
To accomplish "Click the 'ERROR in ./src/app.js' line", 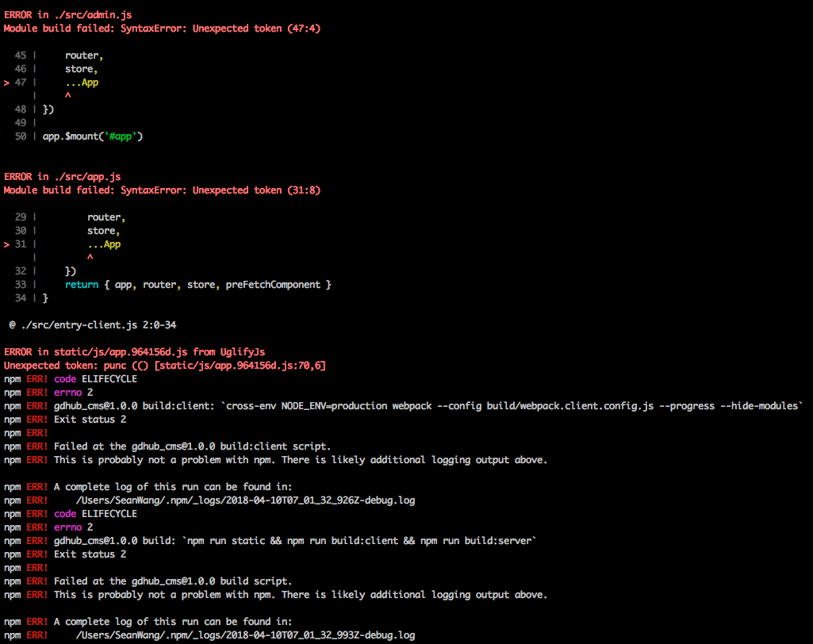I will coord(62,177).
